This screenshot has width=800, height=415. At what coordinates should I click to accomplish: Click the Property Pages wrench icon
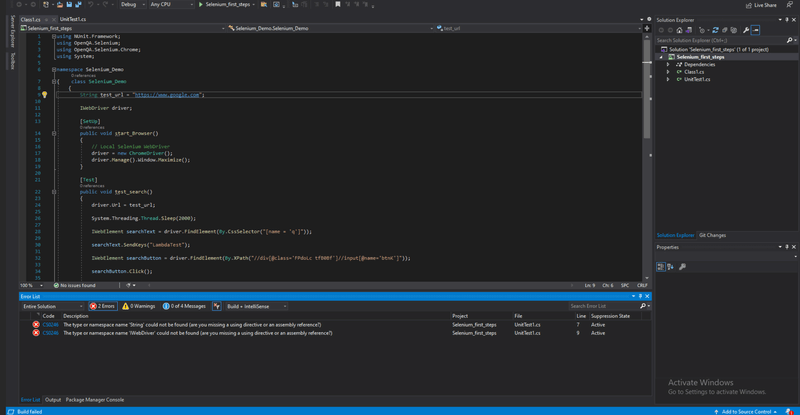683,266
